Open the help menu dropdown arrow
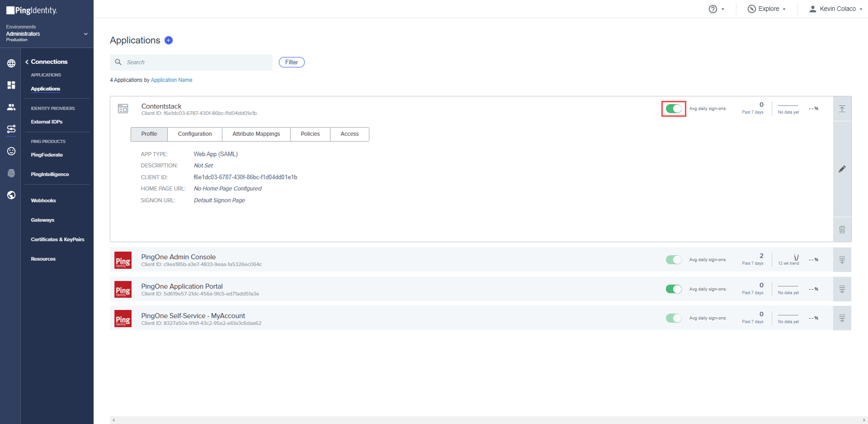The image size is (868, 424). click(722, 9)
